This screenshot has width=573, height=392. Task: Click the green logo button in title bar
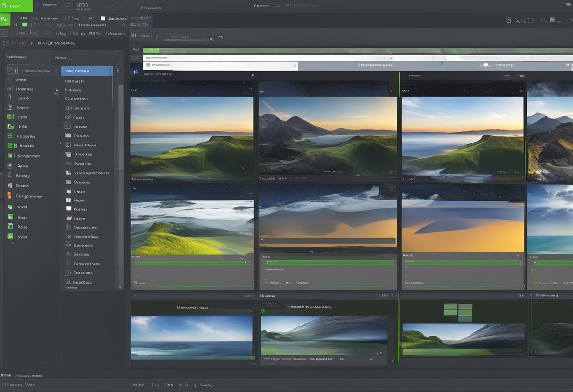coord(16,6)
